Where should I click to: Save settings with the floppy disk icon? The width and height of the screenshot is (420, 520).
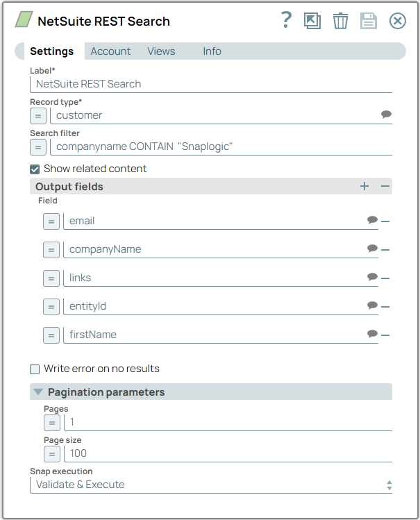click(369, 21)
